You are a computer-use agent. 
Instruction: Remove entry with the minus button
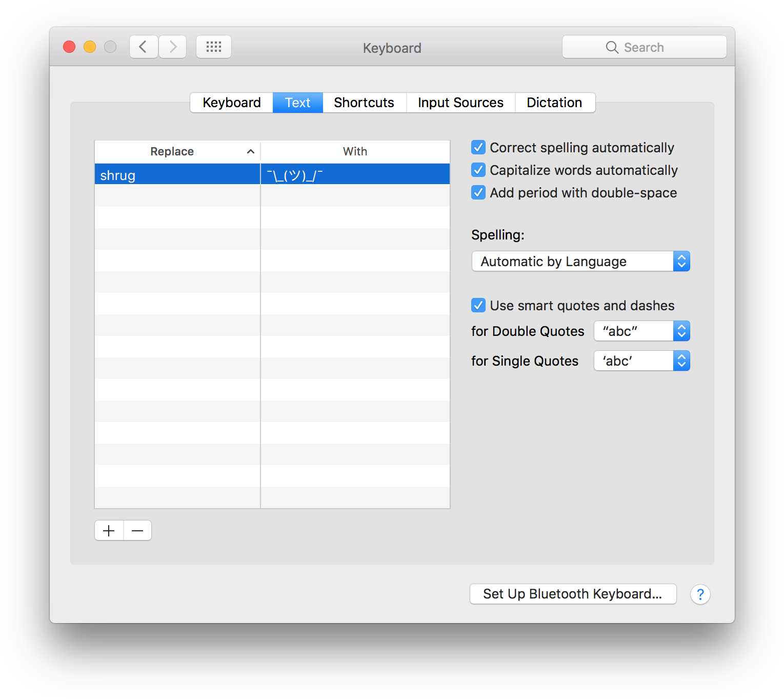137,531
